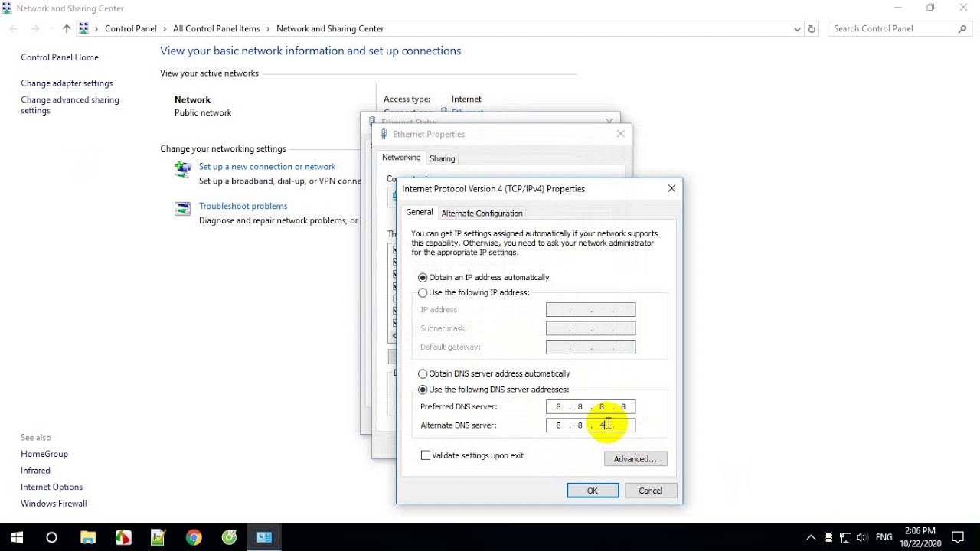Screen dimensions: 980x551
Task: Click the disabled Subnet mask field
Action: (x=590, y=328)
